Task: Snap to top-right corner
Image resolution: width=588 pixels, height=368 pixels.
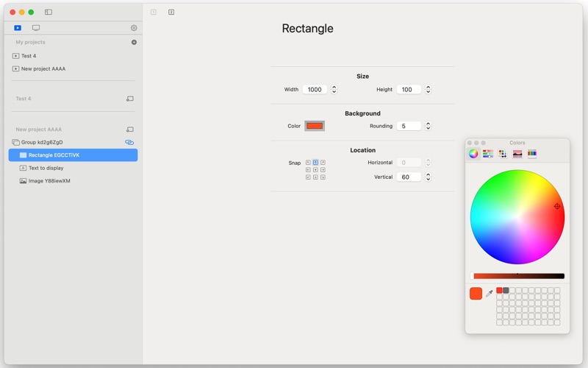Action: click(323, 163)
